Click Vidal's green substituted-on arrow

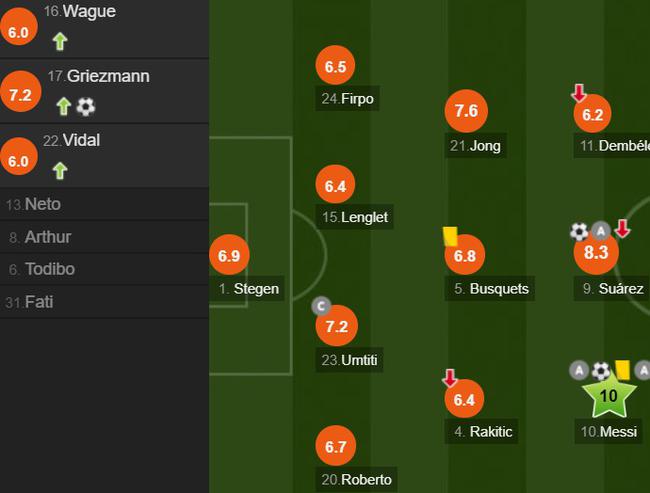(x=60, y=170)
